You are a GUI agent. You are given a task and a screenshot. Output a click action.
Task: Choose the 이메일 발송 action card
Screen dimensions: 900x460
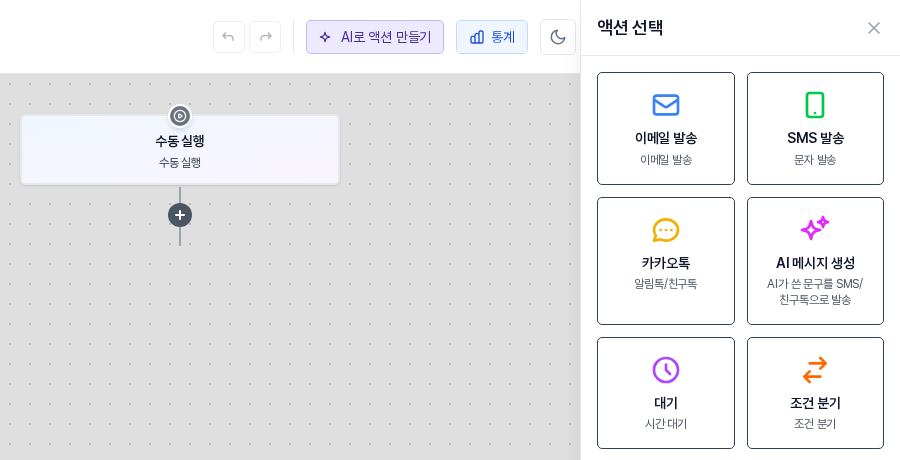(x=666, y=129)
